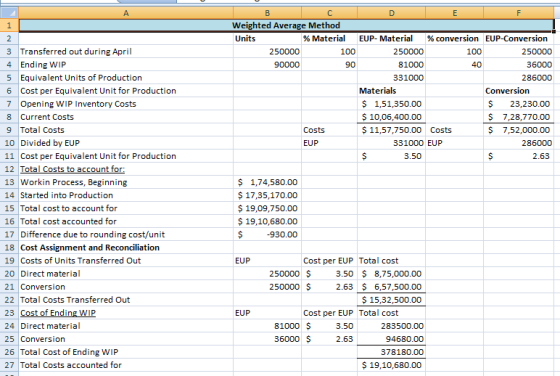Select 'Started into Production' cell
The height and width of the screenshot is (376, 560).
point(126,195)
